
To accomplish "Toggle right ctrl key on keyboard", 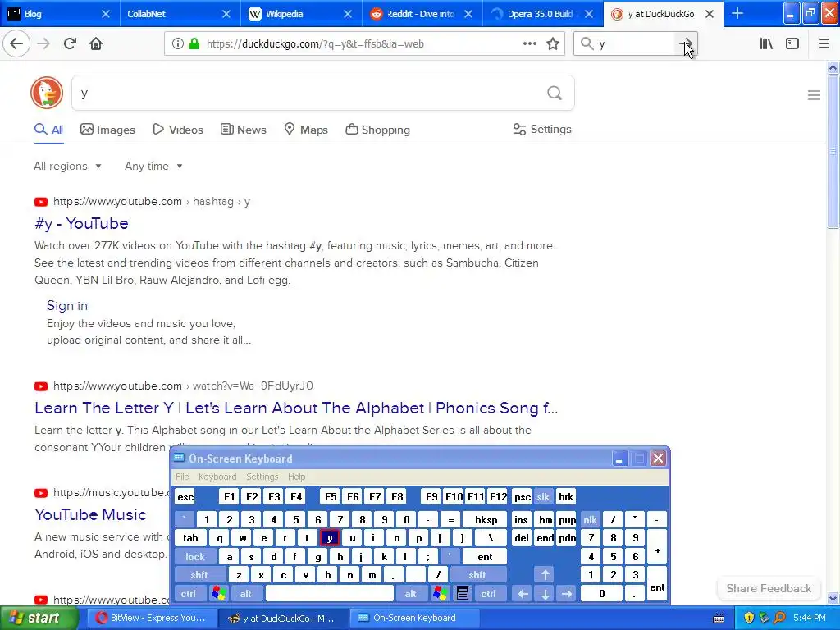I will click(489, 594).
